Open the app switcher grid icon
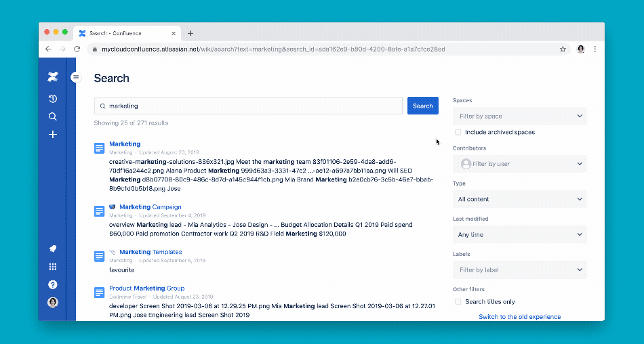This screenshot has height=344, width=644. (53, 267)
